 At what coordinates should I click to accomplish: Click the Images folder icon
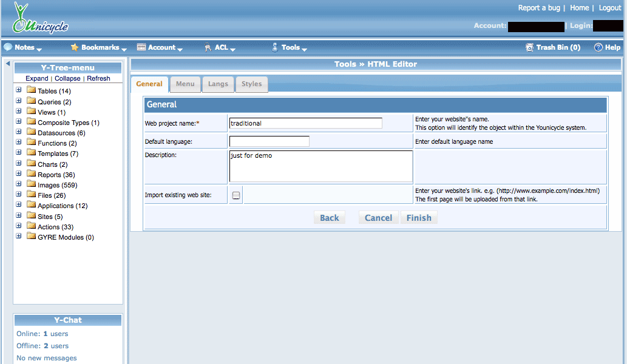point(31,184)
